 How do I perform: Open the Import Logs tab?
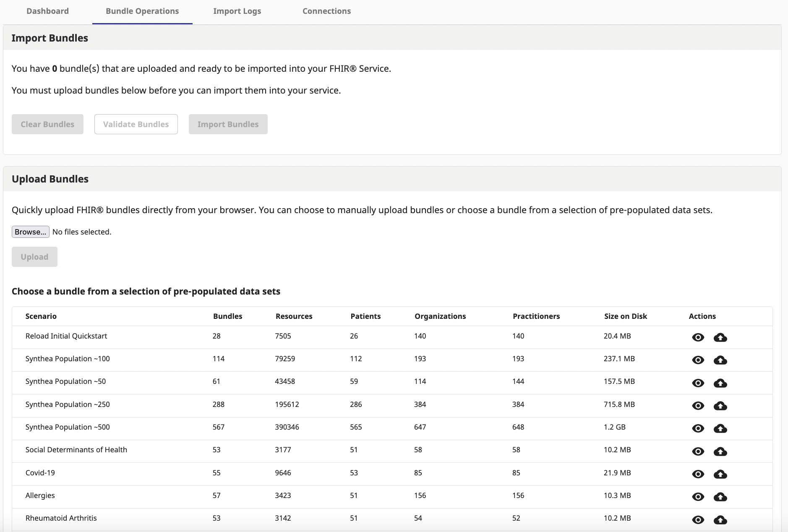237,11
